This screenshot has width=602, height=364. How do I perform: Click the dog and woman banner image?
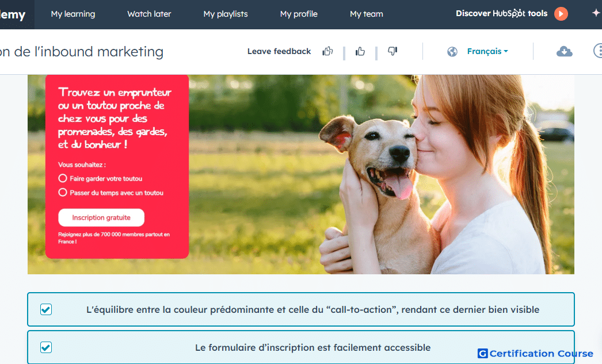[x=301, y=174]
